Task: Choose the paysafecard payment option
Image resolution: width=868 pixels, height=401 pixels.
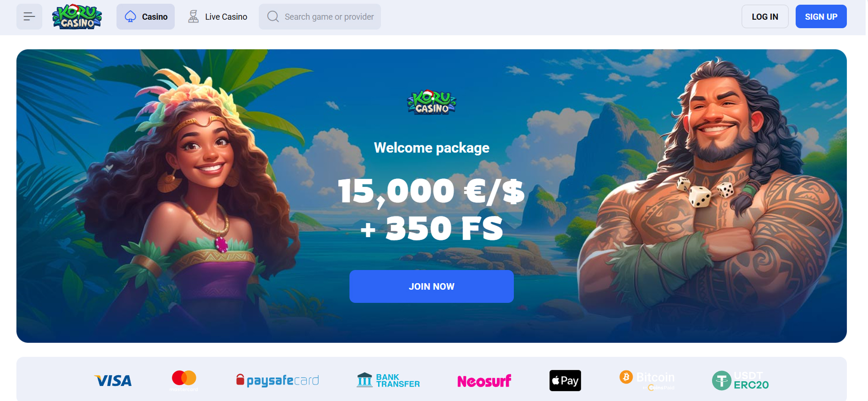Action: pos(277,380)
